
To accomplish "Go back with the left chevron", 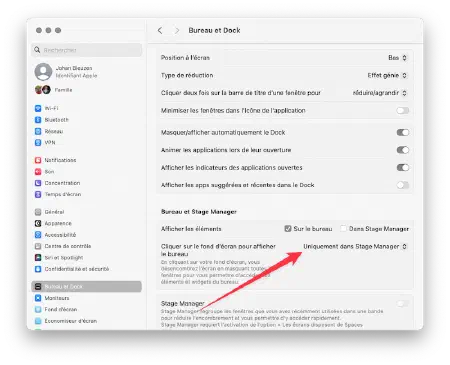I will (x=160, y=30).
